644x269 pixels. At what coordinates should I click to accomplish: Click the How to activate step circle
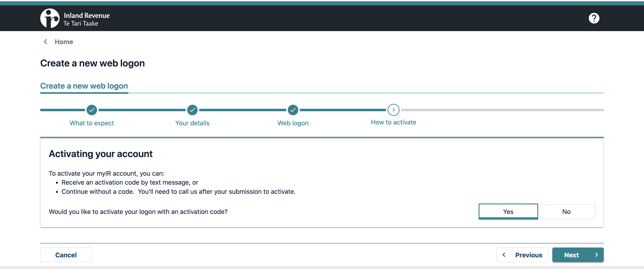pos(393,110)
